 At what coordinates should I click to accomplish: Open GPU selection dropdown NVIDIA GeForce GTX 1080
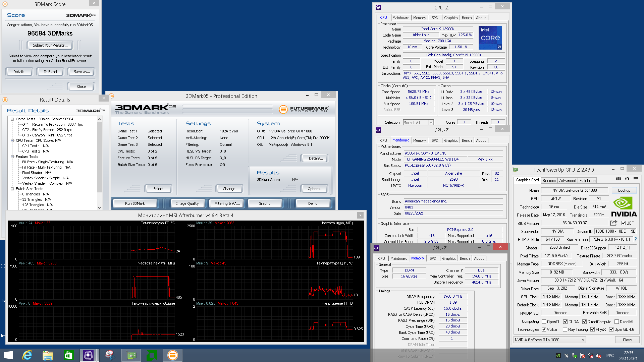(x=549, y=340)
